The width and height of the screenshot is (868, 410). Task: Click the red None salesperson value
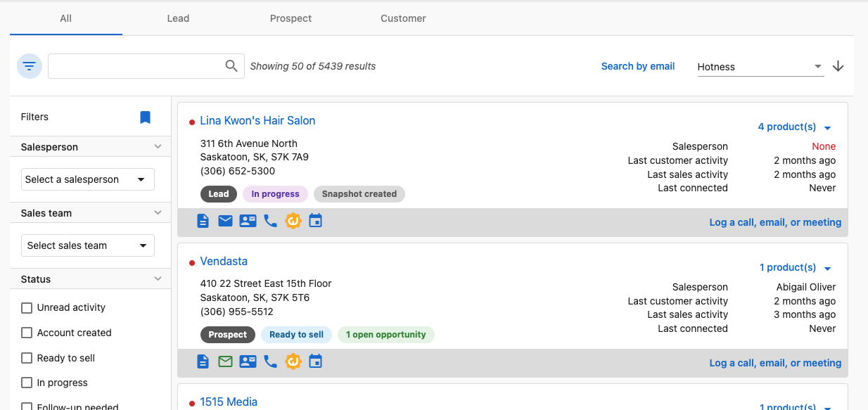(824, 146)
